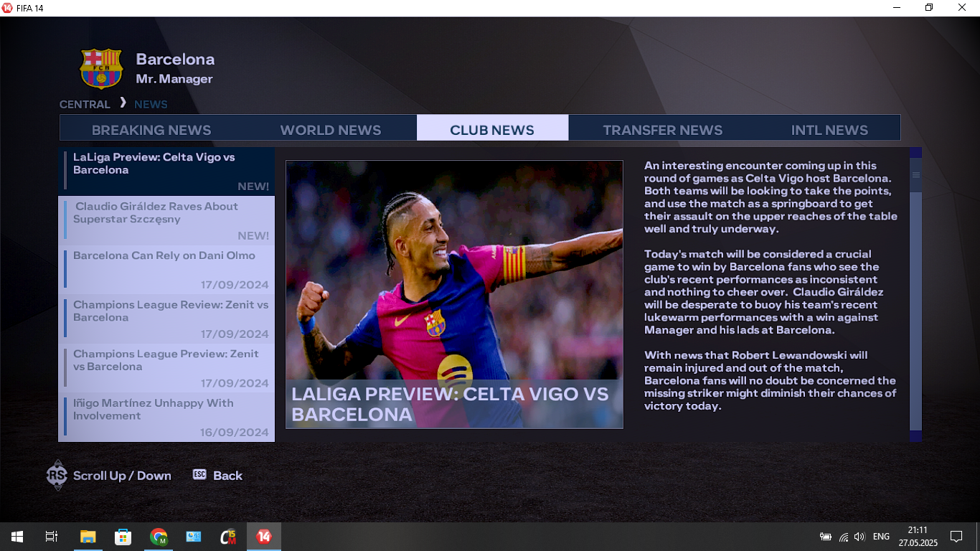The height and width of the screenshot is (551, 980).
Task: Click the 16/09/2024 date on Iñigo Martínez story
Action: (235, 433)
